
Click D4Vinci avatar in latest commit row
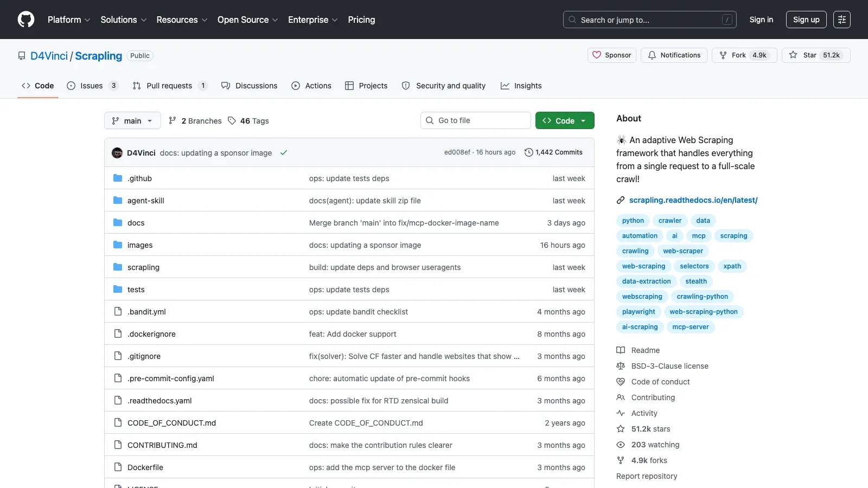[x=117, y=153]
